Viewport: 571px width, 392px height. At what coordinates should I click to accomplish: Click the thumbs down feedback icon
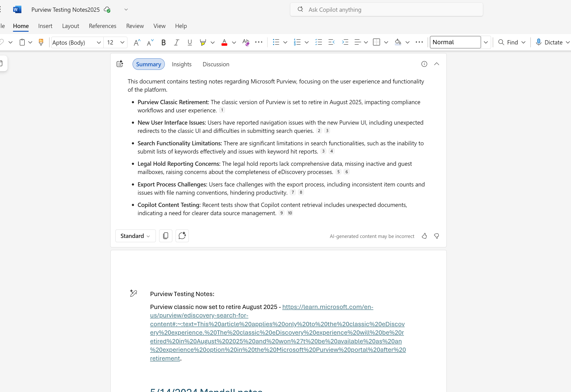click(x=437, y=236)
